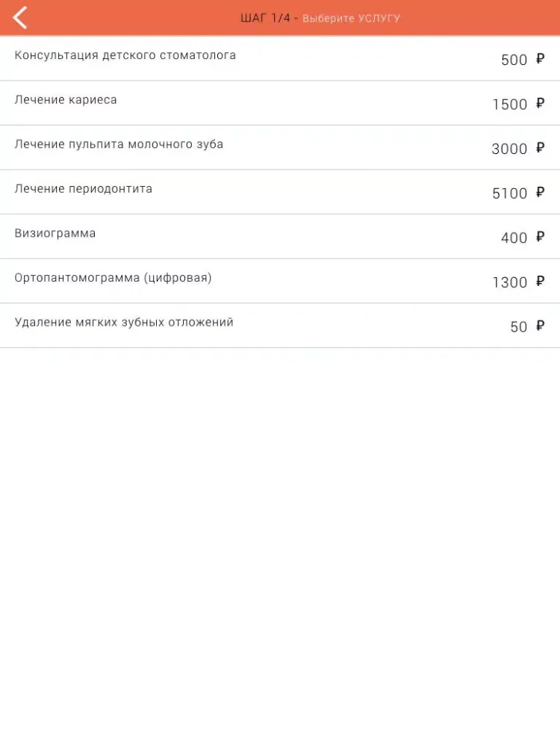Image resolution: width=560 pixels, height=747 pixels.
Task: Click the 1300 ₽ price
Action: click(x=518, y=282)
